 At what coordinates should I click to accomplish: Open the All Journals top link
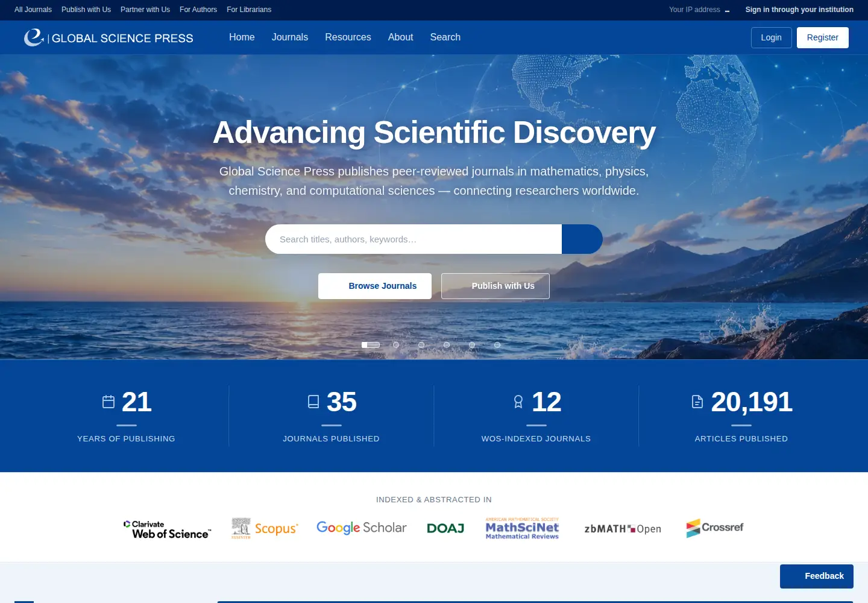(33, 10)
